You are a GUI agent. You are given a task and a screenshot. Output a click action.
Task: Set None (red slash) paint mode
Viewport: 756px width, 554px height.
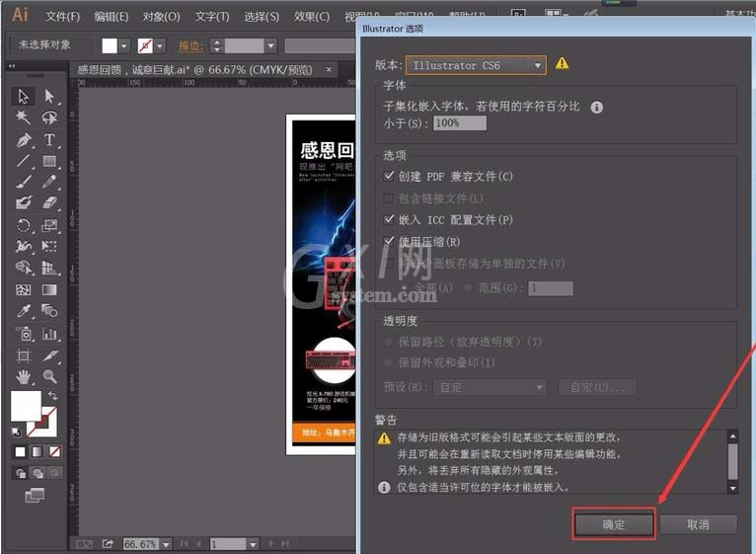(x=54, y=451)
